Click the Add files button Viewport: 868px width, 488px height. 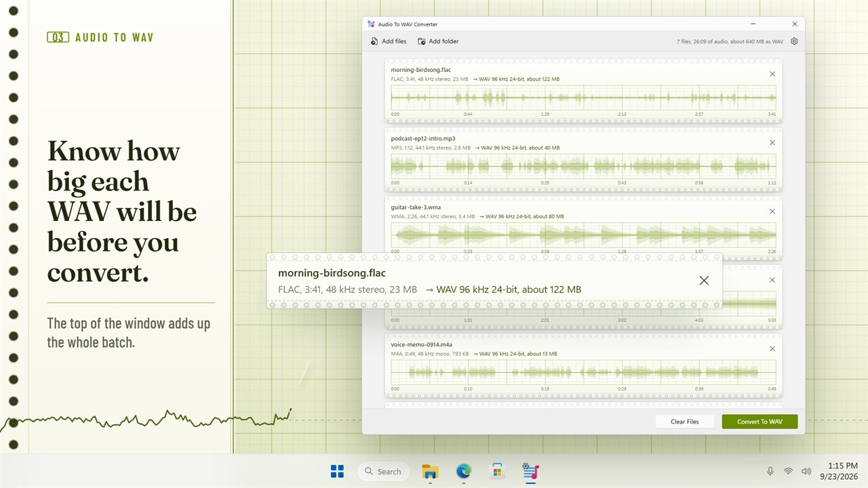(x=389, y=41)
